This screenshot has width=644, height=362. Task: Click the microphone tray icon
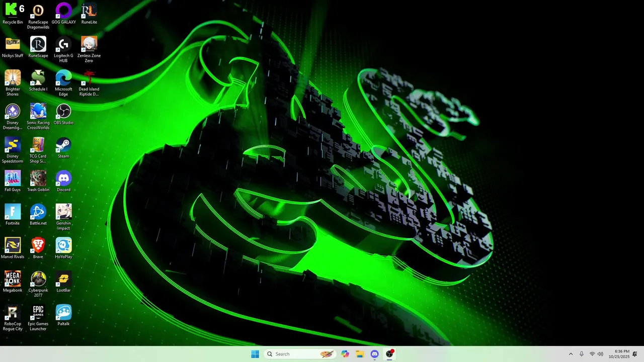tap(582, 354)
